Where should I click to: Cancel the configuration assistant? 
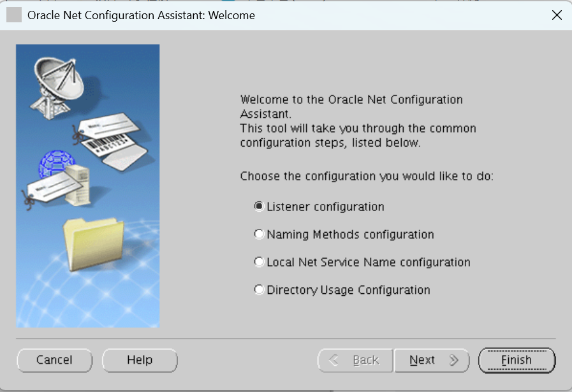(x=54, y=360)
